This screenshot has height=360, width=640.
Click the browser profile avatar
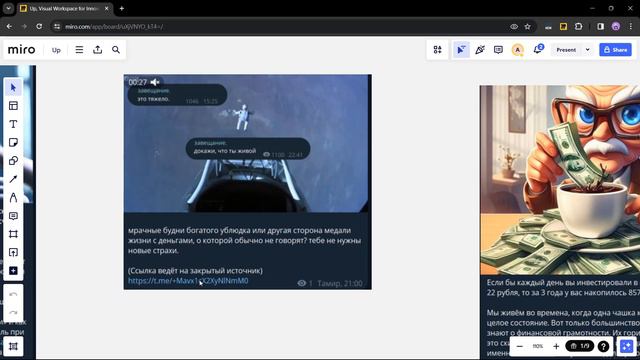pyautogui.click(x=616, y=27)
